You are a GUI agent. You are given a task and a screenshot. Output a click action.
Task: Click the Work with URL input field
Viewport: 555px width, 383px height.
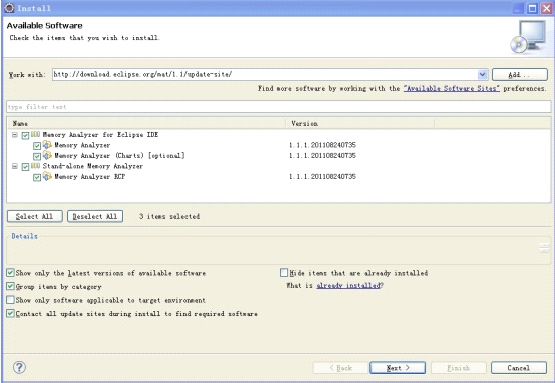click(x=265, y=74)
